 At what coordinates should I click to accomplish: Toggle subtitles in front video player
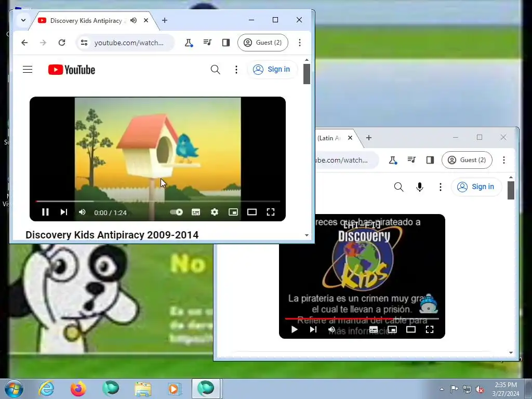pyautogui.click(x=196, y=212)
